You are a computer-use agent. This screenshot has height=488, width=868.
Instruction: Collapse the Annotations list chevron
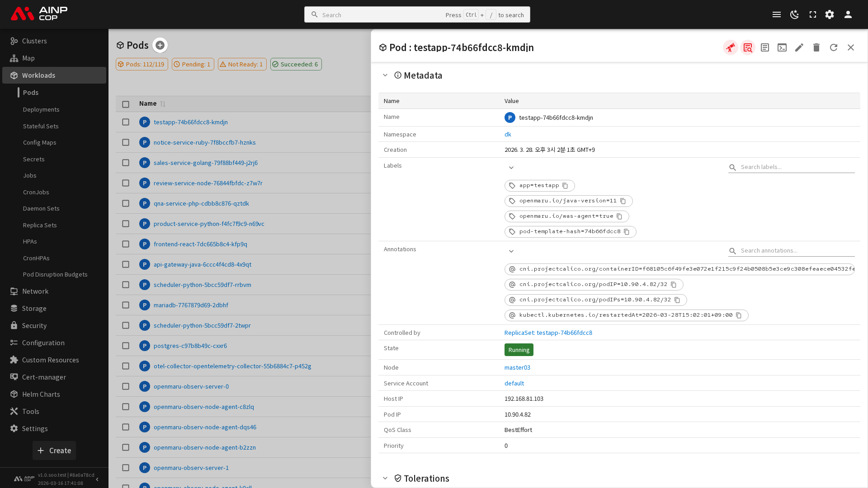(511, 251)
